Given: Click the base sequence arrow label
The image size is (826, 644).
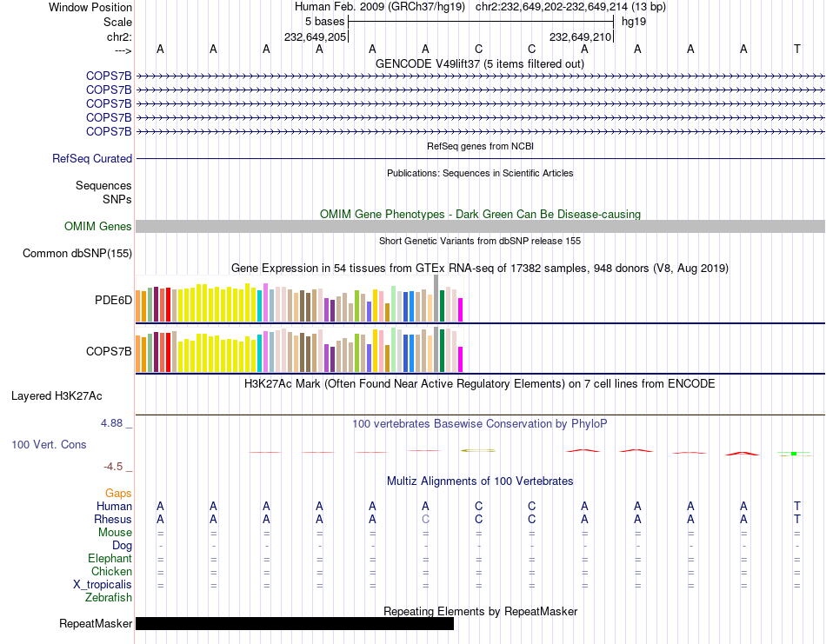Looking at the screenshot, I should coord(123,50).
